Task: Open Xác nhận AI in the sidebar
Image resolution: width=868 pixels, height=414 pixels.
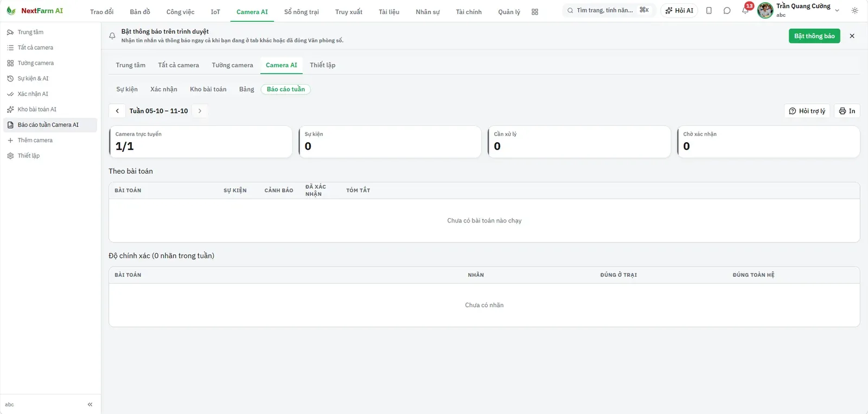Action: click(50, 94)
